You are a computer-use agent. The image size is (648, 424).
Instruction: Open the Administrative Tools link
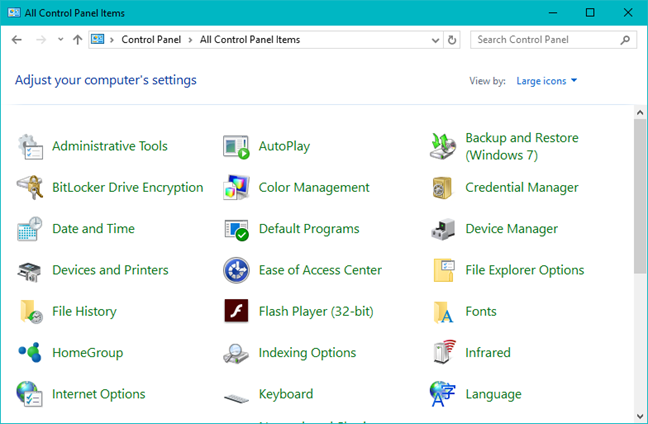pos(110,146)
